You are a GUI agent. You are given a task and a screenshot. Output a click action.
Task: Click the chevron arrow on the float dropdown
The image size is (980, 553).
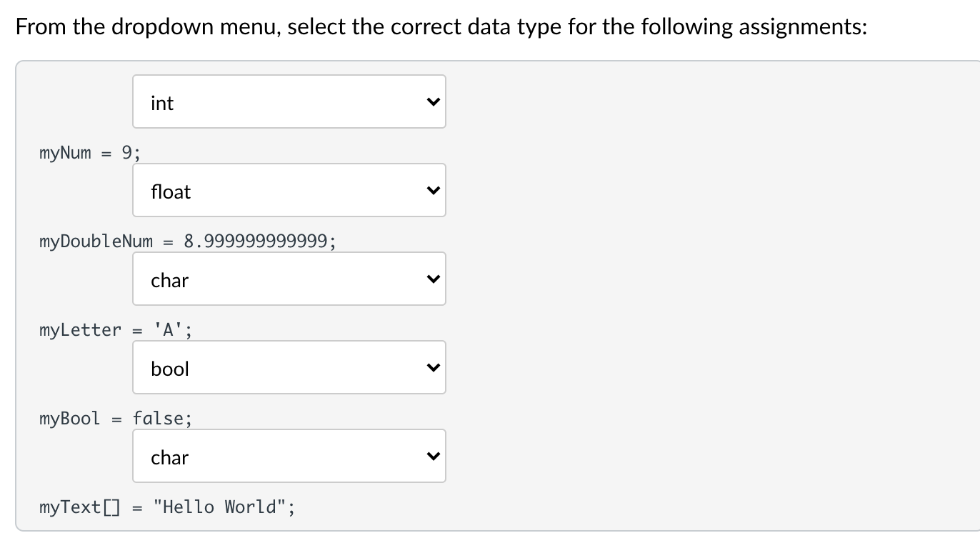(431, 191)
